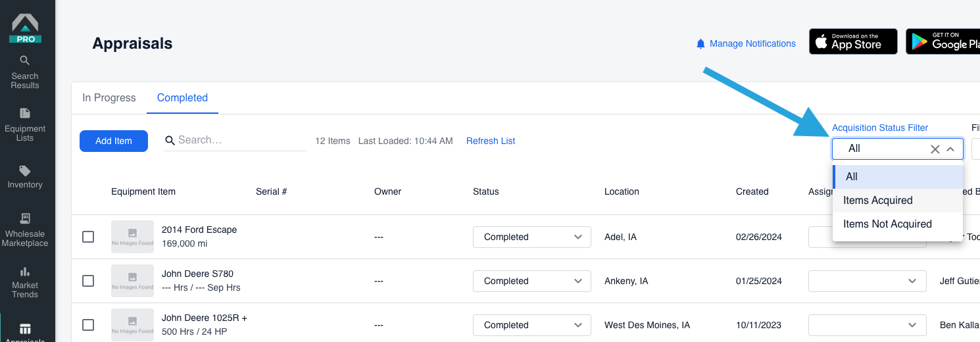The image size is (980, 342).
Task: Open Status dropdown for John Deere S780
Action: pyautogui.click(x=532, y=281)
